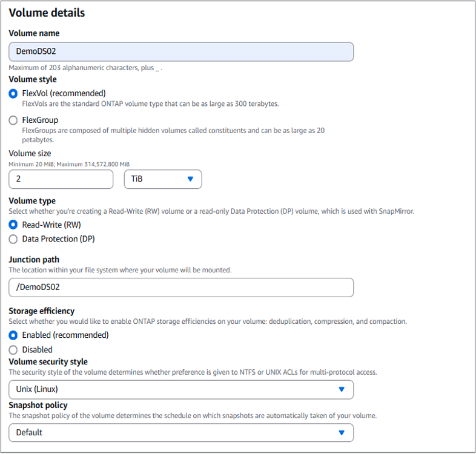Image resolution: width=476 pixels, height=454 pixels.
Task: Click the Junction path input box
Action: coord(180,288)
